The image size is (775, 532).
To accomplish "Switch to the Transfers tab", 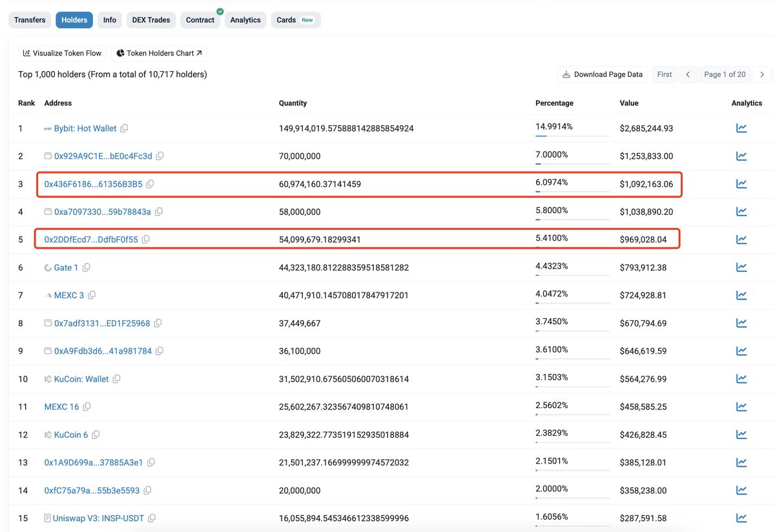I will (x=30, y=20).
